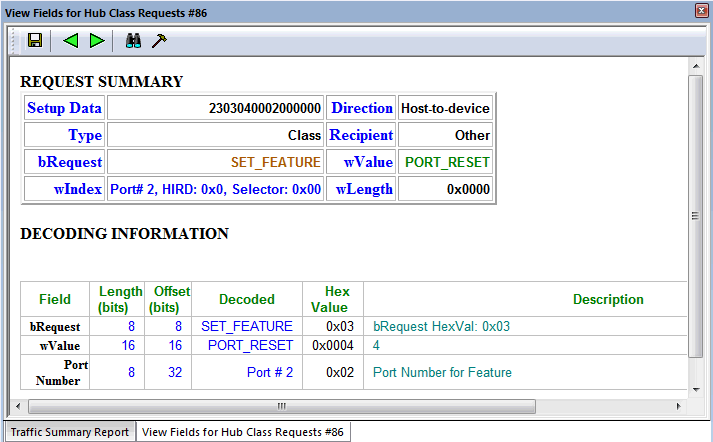Click hex value 0x03
The image size is (713, 442).
coord(340,326)
